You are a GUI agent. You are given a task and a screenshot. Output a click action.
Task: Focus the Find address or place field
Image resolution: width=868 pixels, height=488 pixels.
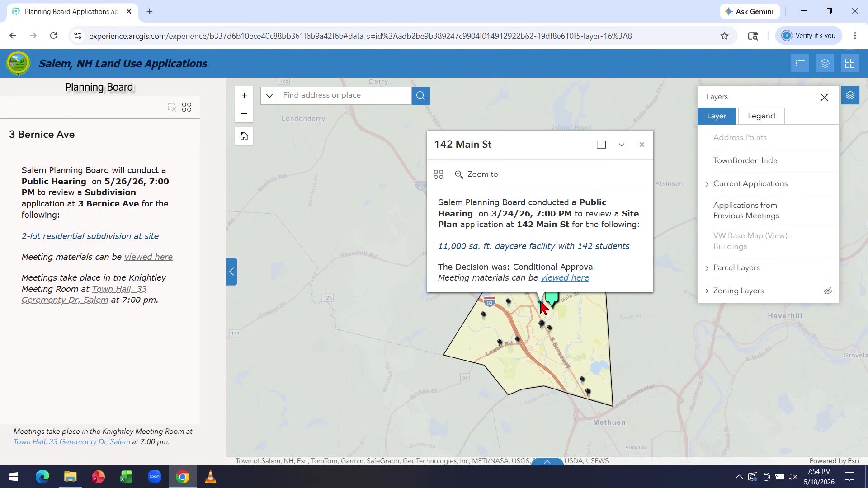344,95
